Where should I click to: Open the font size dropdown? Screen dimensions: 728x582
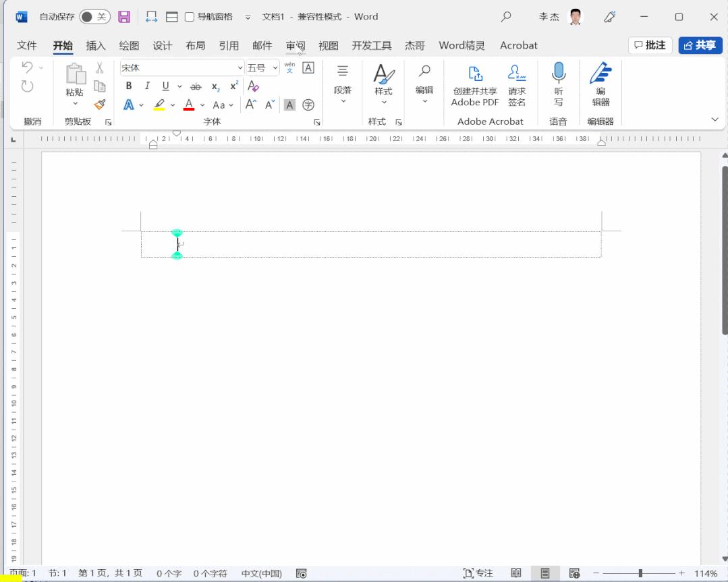coord(275,67)
